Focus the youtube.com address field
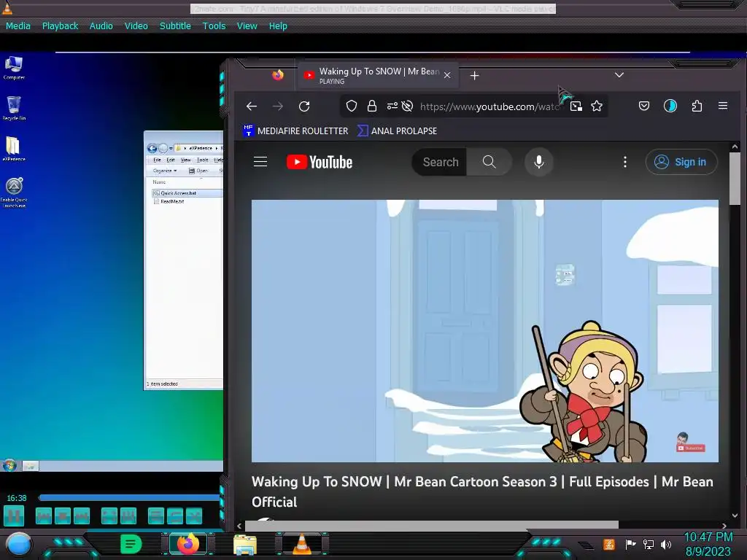This screenshot has width=747, height=560. pyautogui.click(x=489, y=106)
